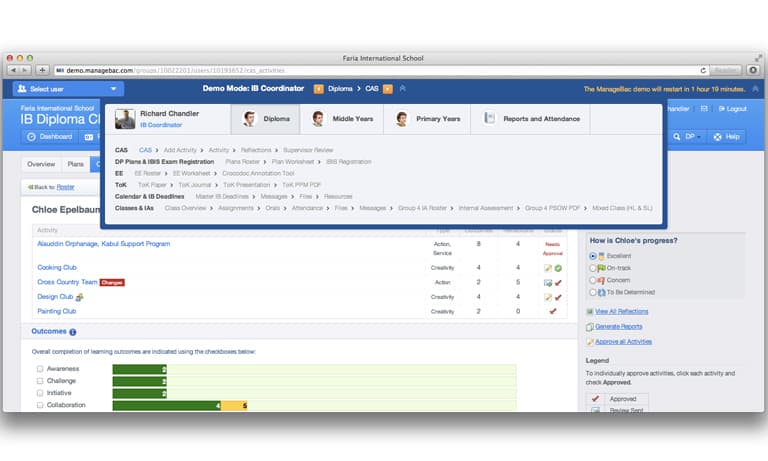
Task: Open Master IB Deadlines link
Action: coord(222,196)
